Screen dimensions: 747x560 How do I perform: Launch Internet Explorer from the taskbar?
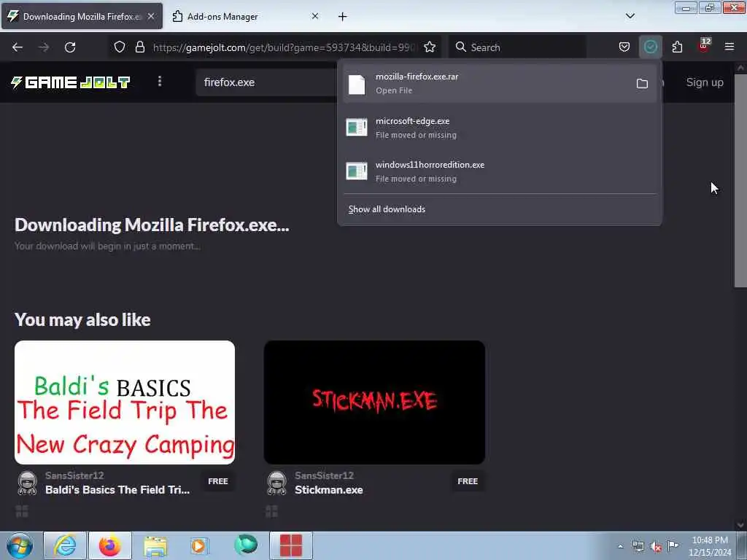point(65,545)
